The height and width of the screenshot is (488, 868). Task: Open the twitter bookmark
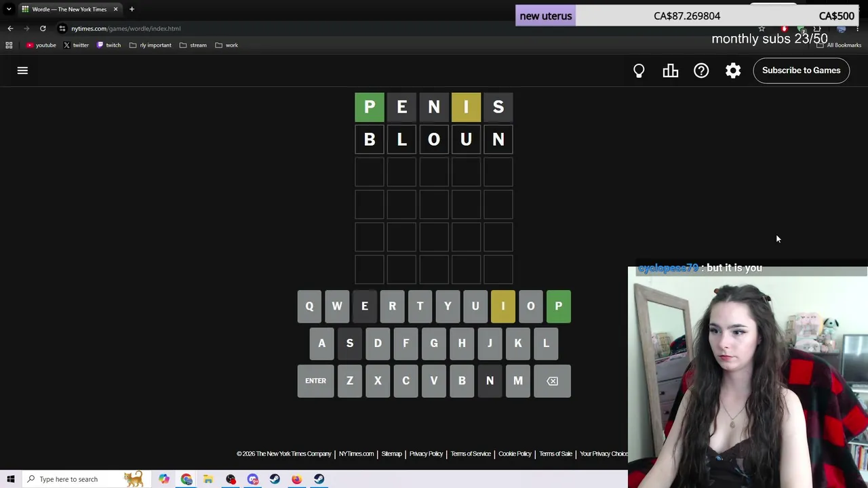(76, 45)
